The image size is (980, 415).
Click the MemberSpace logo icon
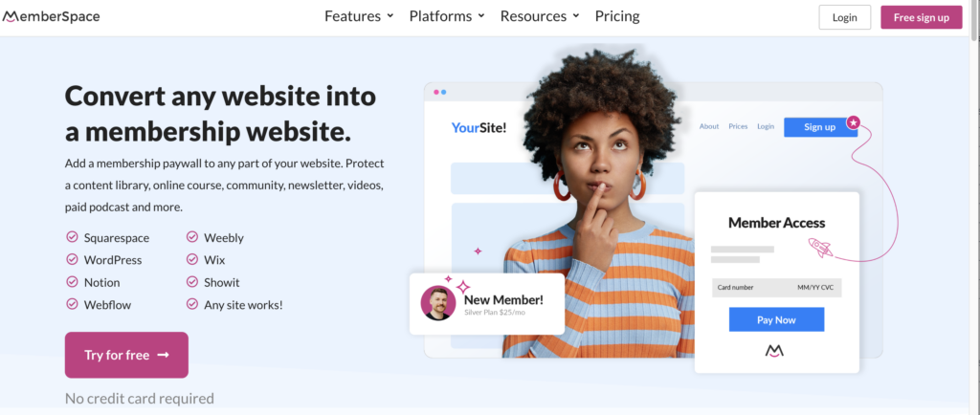click(x=8, y=16)
